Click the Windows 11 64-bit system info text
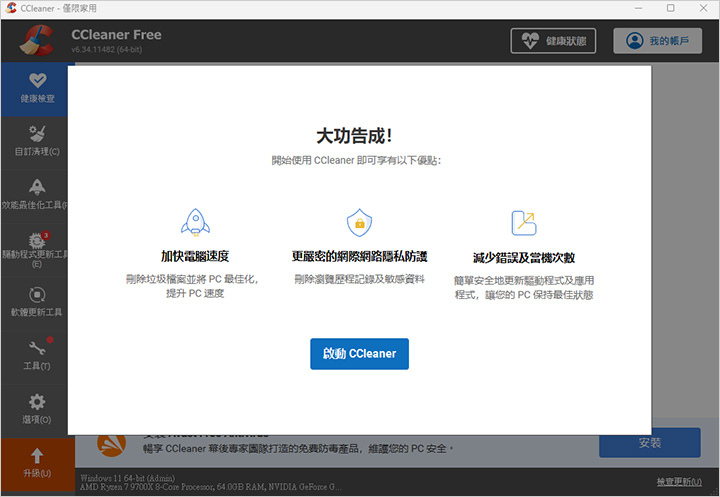720x497 pixels. click(128, 478)
